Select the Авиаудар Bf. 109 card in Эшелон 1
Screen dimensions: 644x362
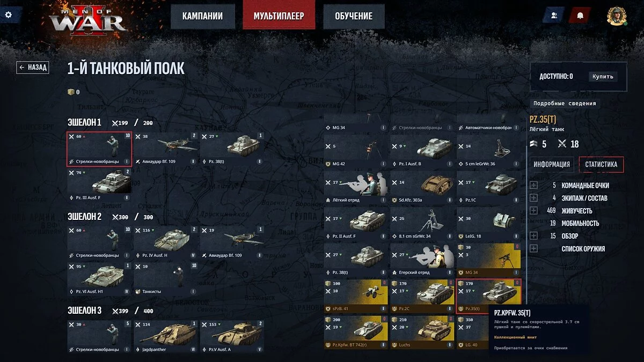166,149
